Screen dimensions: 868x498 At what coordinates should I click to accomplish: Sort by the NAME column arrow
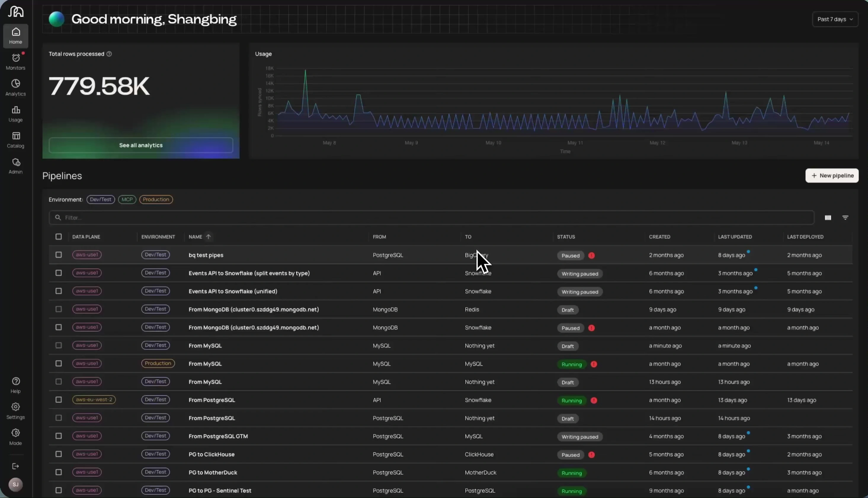[x=208, y=237]
